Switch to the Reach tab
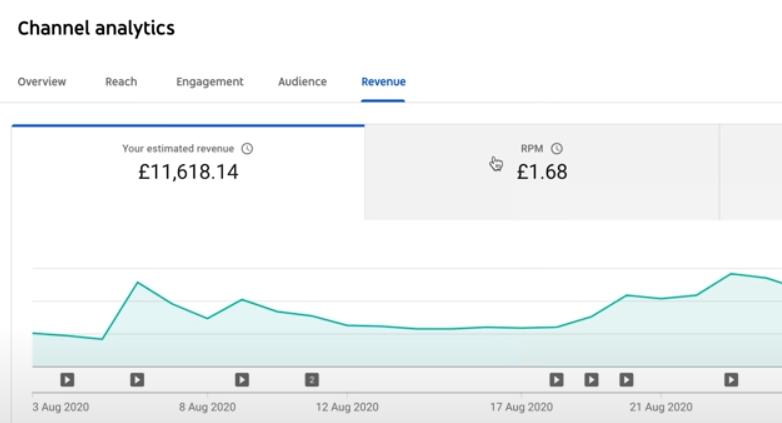The image size is (782, 423). [121, 82]
